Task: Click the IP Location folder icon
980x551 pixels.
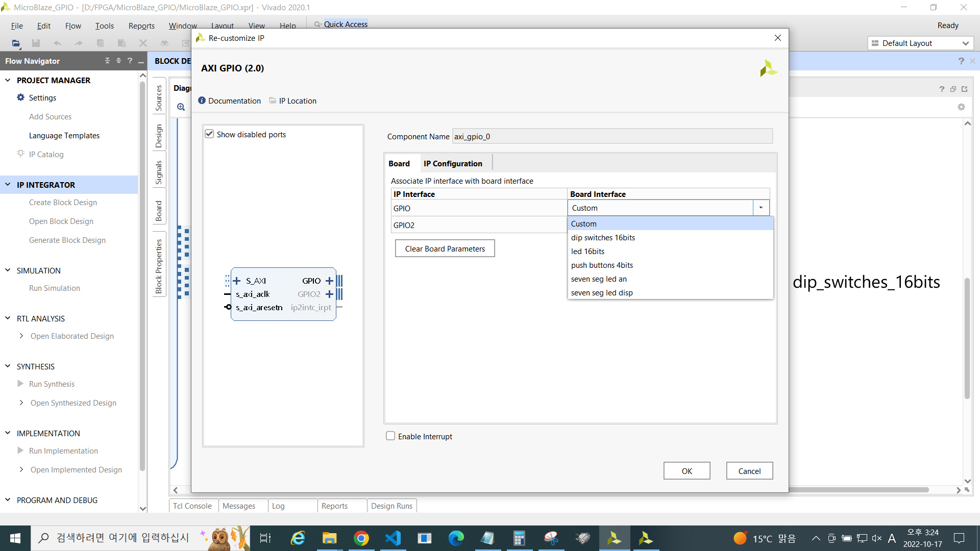Action: coord(273,101)
